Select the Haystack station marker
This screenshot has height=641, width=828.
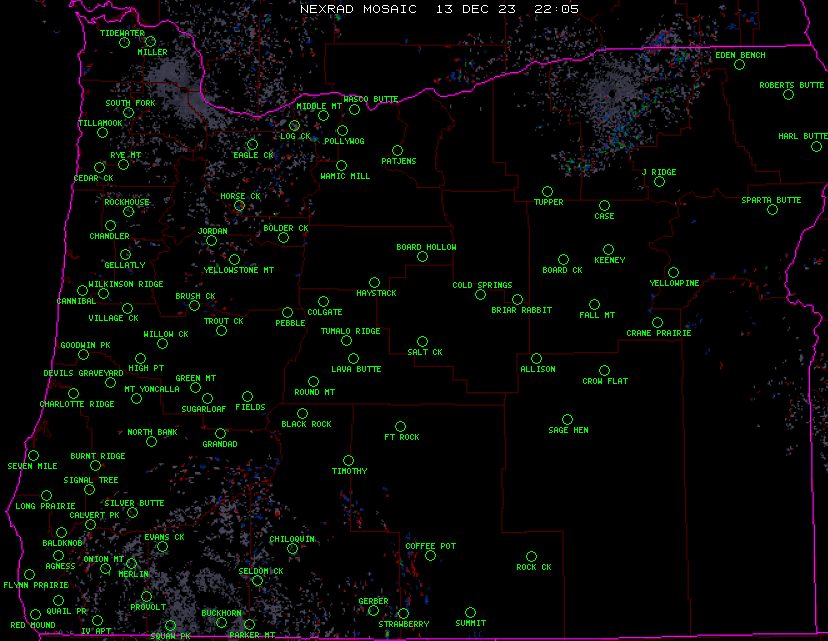(x=374, y=283)
